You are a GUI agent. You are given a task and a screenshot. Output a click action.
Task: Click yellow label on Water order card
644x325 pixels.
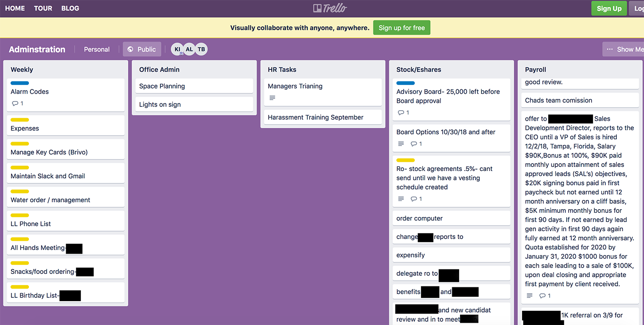point(20,192)
